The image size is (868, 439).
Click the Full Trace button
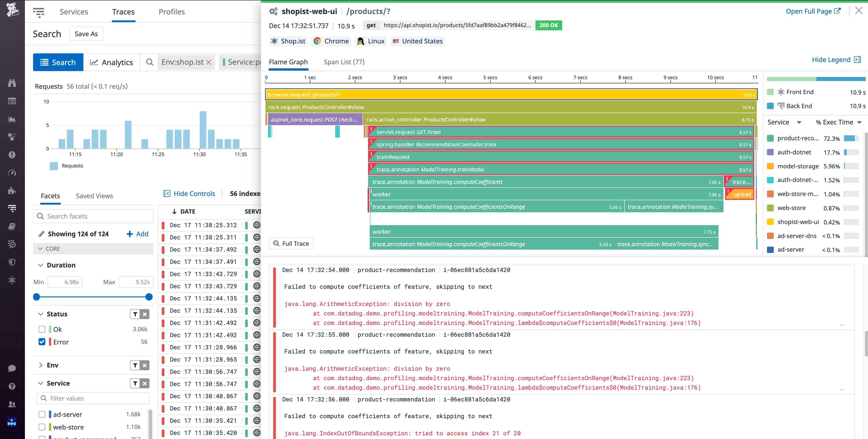(291, 243)
